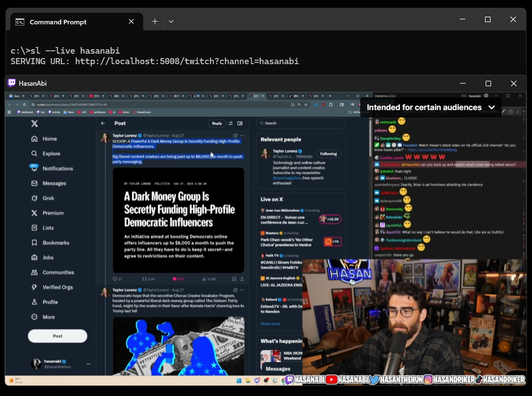This screenshot has width=532, height=396.
Task: Open More options in X sidebar
Action: pyautogui.click(x=43, y=317)
